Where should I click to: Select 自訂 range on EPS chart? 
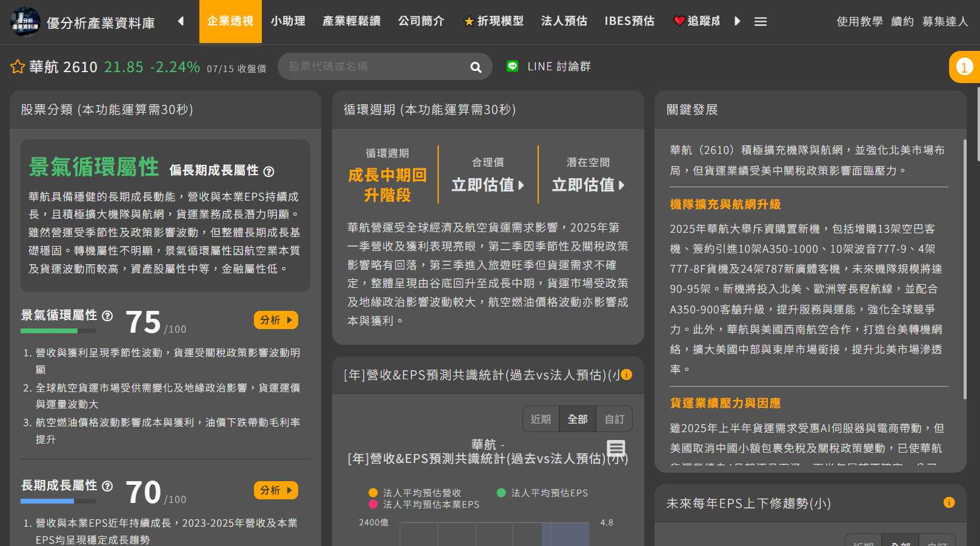614,419
